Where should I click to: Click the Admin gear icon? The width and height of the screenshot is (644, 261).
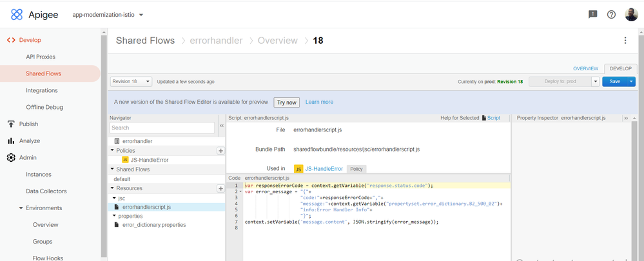click(x=11, y=158)
